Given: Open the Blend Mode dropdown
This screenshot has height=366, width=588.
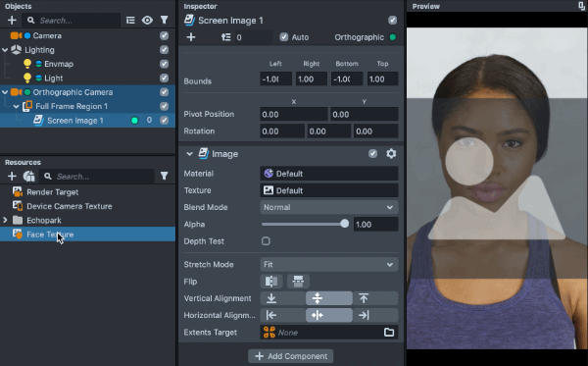Looking at the screenshot, I should click(x=329, y=207).
